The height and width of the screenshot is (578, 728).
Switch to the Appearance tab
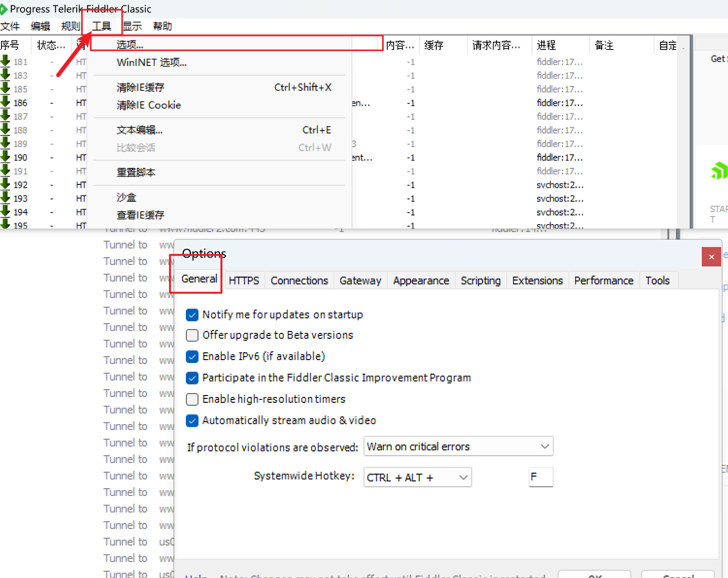click(421, 281)
